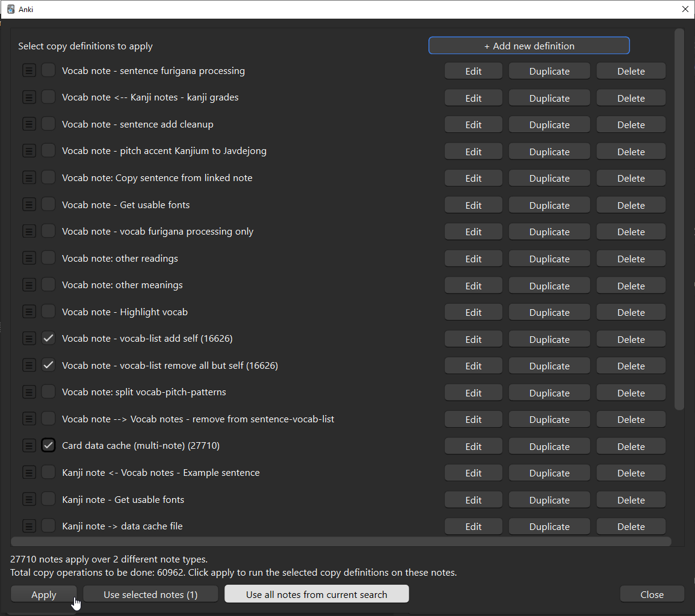Disable 'Card data cache (multi-note)' checkbox
Viewport: 695px width, 616px height.
(x=49, y=446)
